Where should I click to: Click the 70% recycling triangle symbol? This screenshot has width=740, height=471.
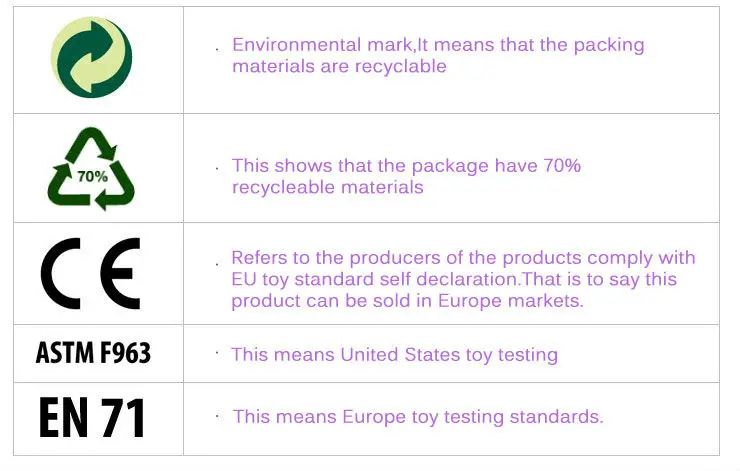91,168
